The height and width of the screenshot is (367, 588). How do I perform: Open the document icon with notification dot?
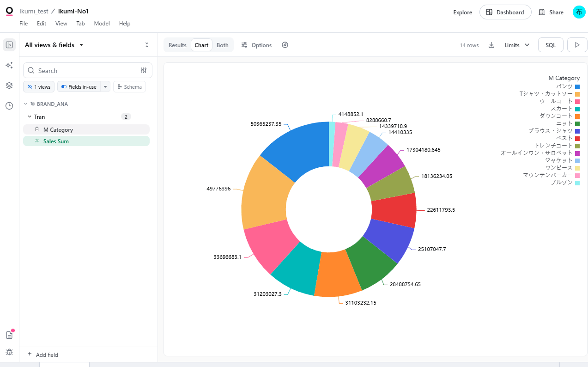point(9,335)
